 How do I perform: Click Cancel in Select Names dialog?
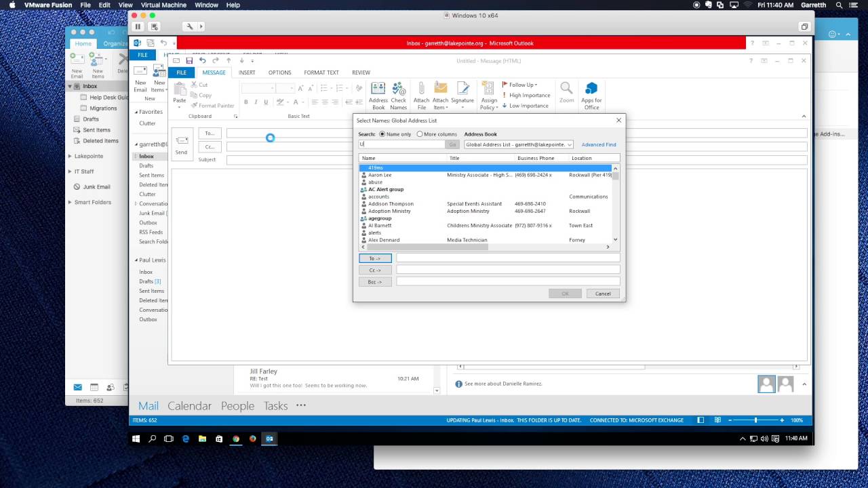[x=603, y=293]
